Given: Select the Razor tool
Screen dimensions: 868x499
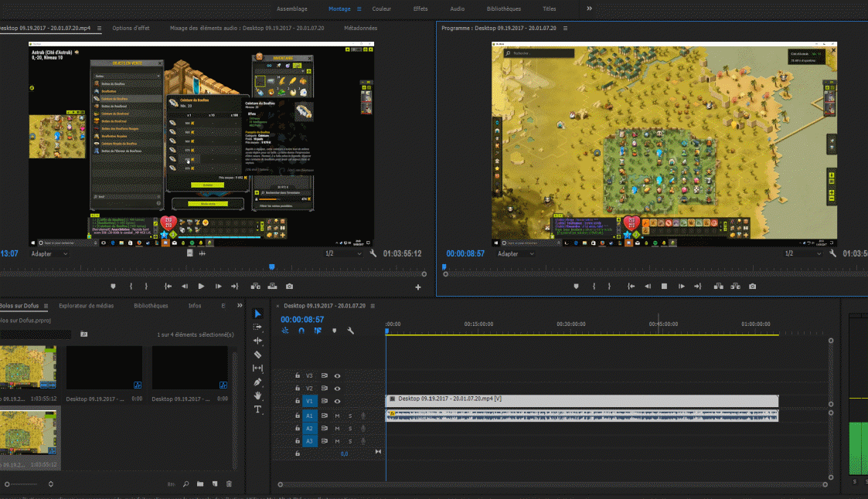Looking at the screenshot, I should coord(257,355).
